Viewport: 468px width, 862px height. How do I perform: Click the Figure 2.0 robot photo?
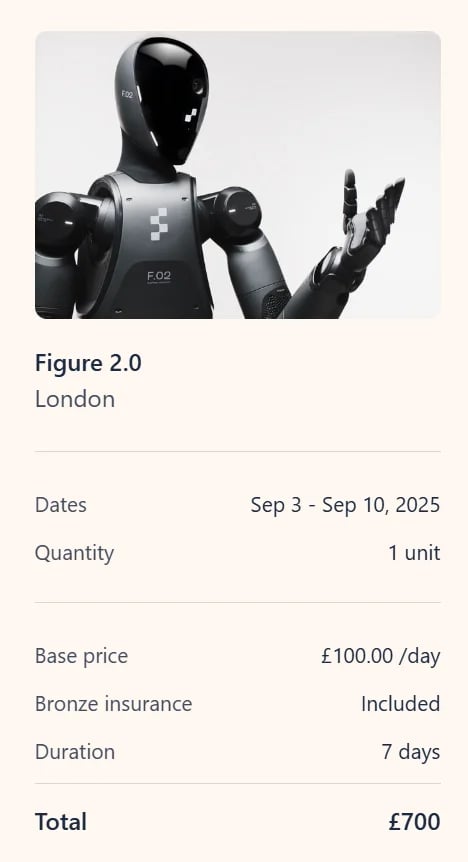pos(238,175)
